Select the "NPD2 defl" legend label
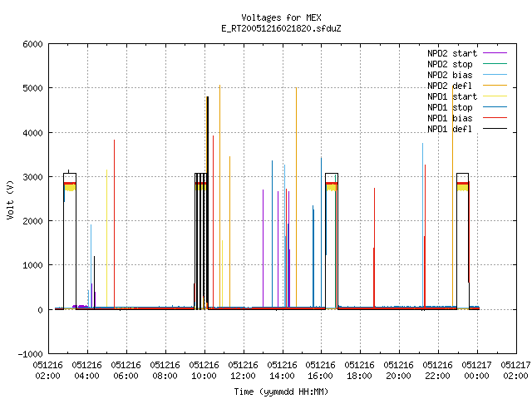The image size is (532, 399). [x=450, y=86]
